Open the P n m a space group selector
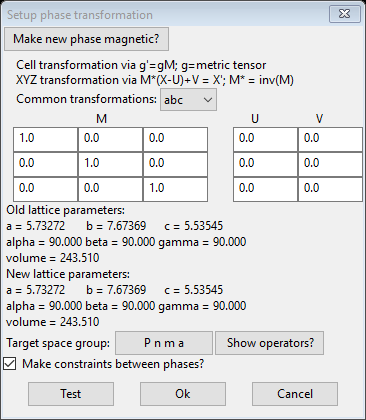Viewport: 366px width, 420px height. point(164,343)
